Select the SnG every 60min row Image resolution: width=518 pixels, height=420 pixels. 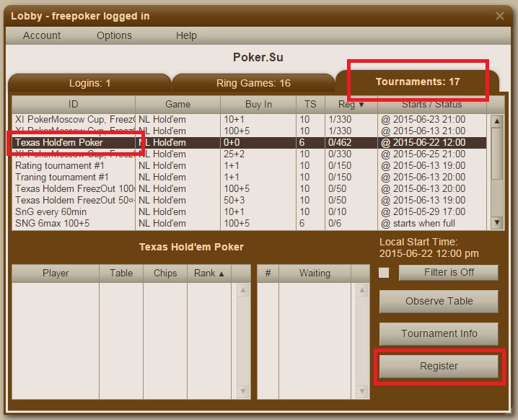249,212
